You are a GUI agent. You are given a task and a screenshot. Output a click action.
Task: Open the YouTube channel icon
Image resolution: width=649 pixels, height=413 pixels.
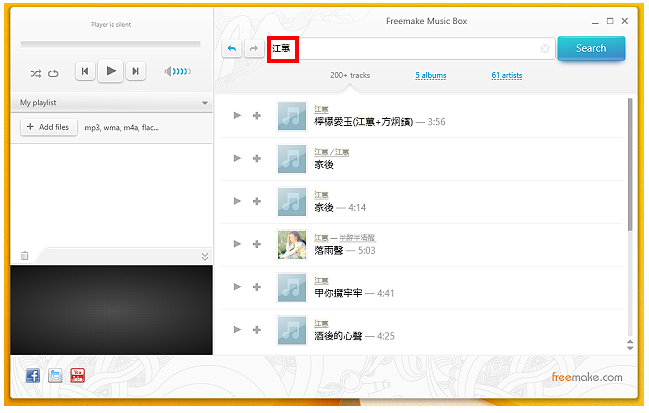click(x=77, y=375)
